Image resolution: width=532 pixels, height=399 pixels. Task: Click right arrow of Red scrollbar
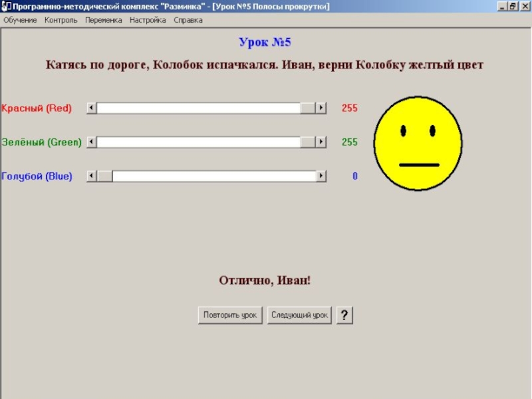(321, 108)
